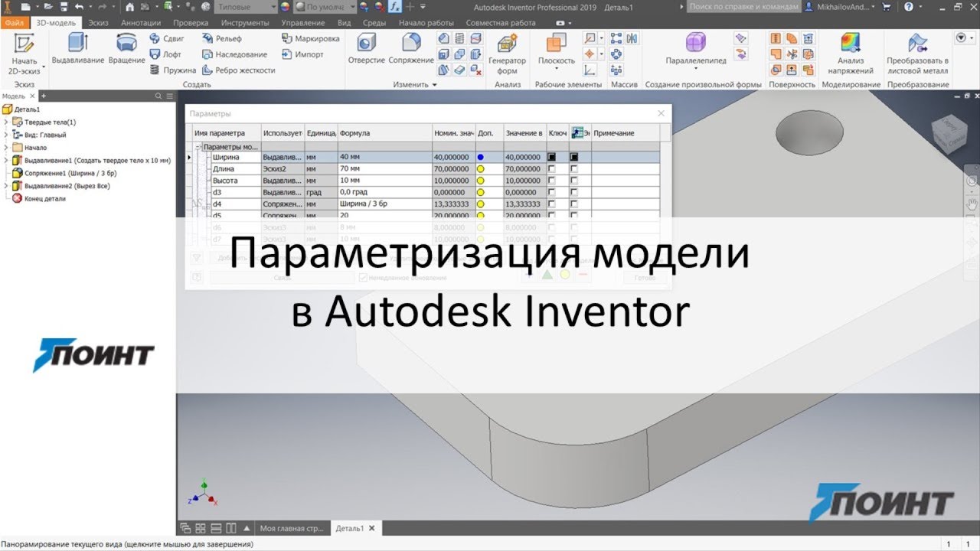The image size is (980, 551).
Task: Open the help question mark button
Action: tap(908, 6)
